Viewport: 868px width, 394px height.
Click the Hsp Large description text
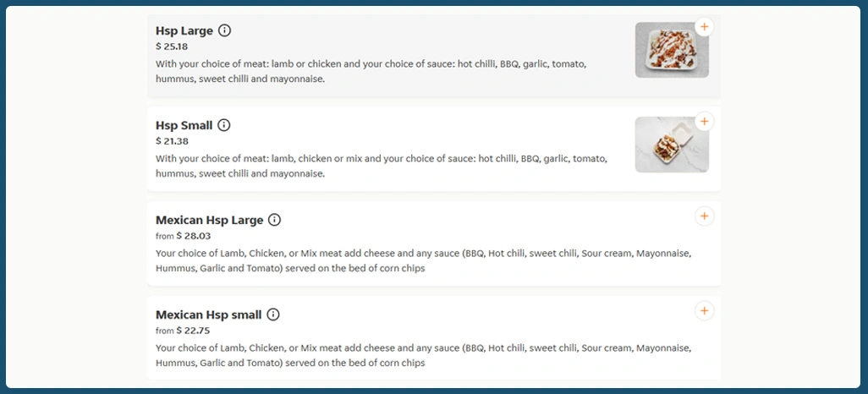(x=371, y=71)
